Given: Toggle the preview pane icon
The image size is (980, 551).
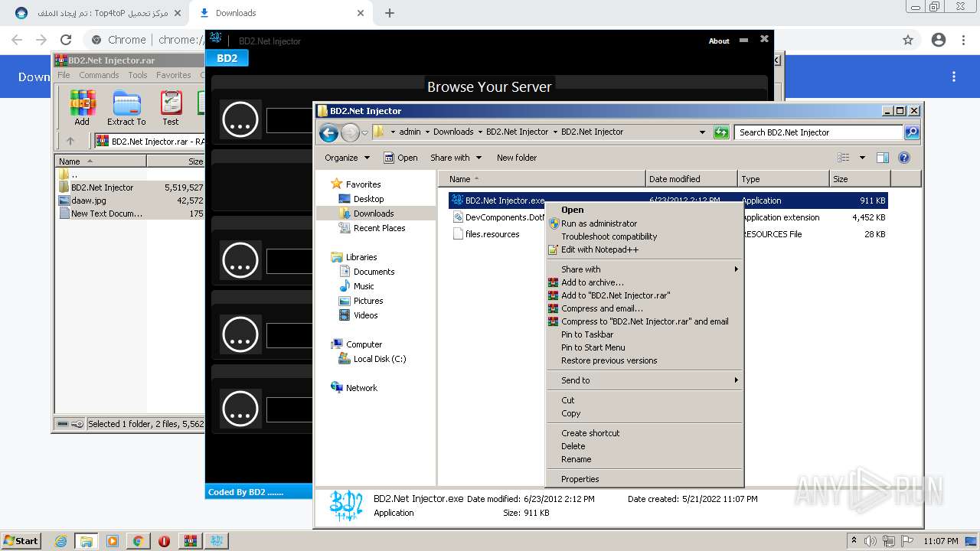Looking at the screenshot, I should (882, 158).
